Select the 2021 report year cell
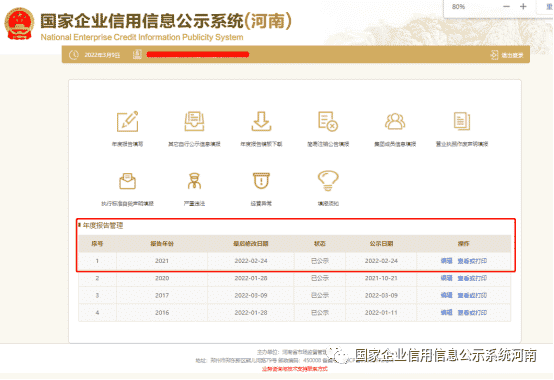 tap(162, 261)
